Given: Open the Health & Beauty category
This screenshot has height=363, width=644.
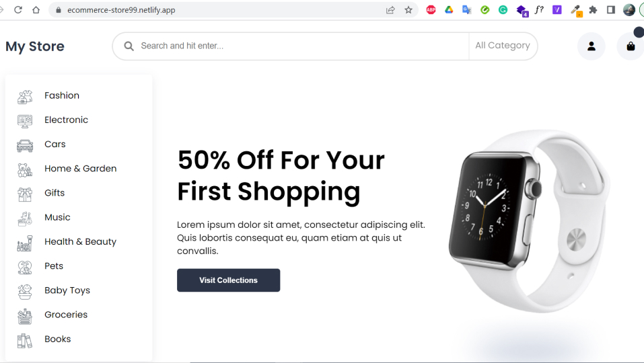Looking at the screenshot, I should coord(81,241).
